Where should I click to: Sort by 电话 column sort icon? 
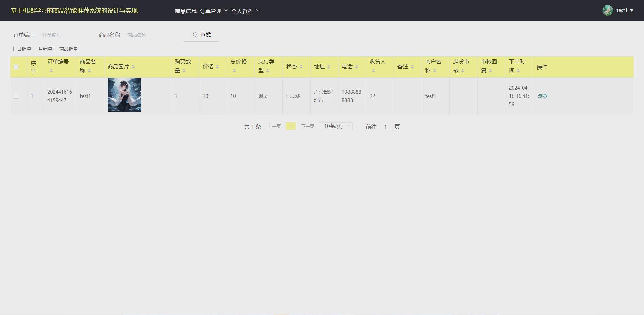[357, 67]
